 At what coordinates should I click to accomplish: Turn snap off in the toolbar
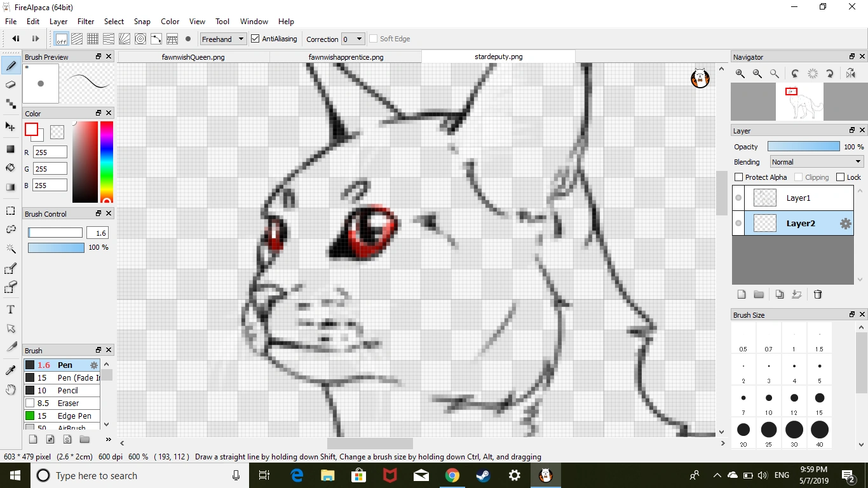(x=61, y=39)
